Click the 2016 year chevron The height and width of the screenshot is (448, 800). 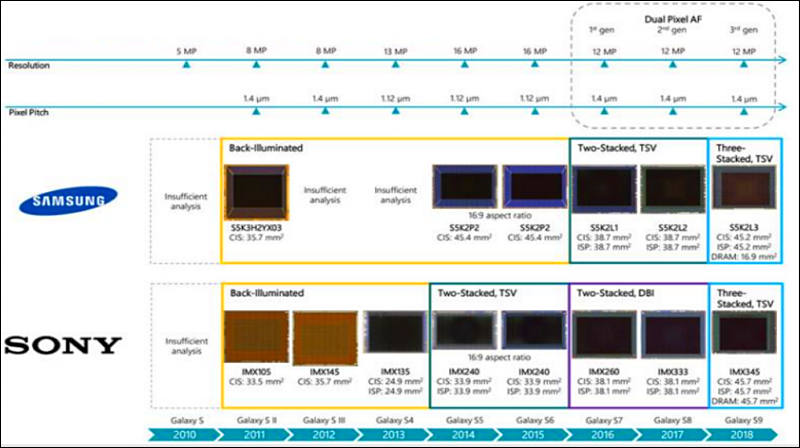(x=603, y=435)
